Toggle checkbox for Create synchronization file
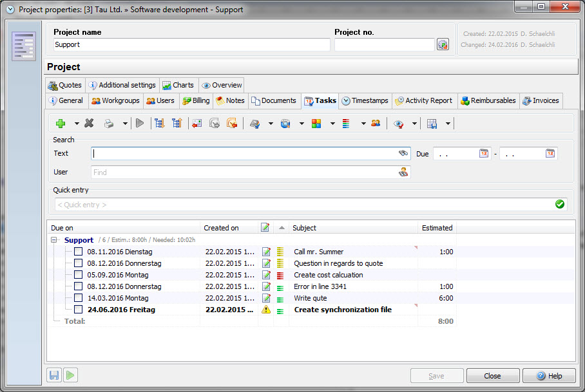 [78, 310]
